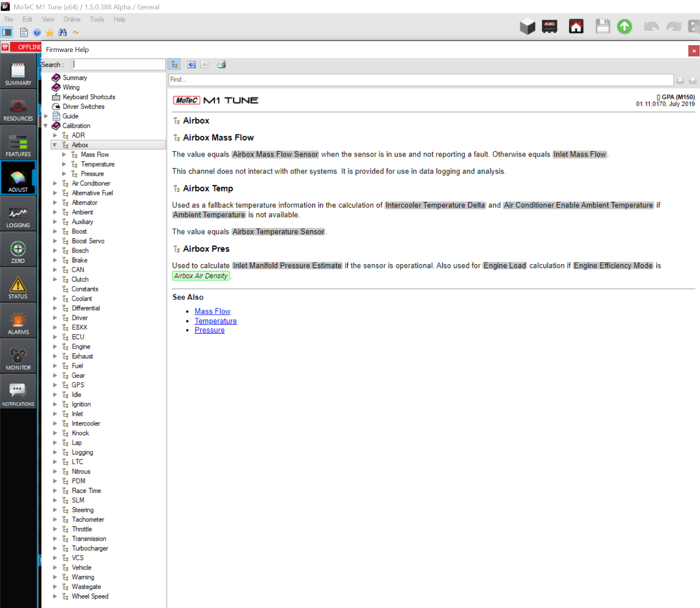Toggle the help tree view button
Image resolution: width=700 pixels, height=608 pixels.
(174, 65)
